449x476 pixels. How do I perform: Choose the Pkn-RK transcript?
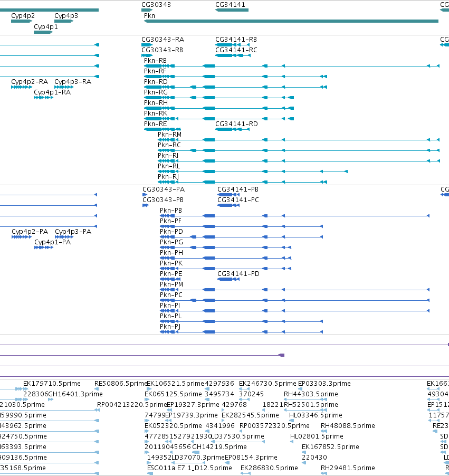click(x=156, y=113)
